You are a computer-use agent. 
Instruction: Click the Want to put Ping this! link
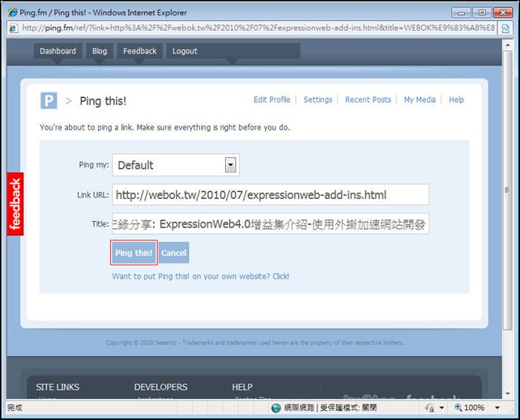click(200, 276)
